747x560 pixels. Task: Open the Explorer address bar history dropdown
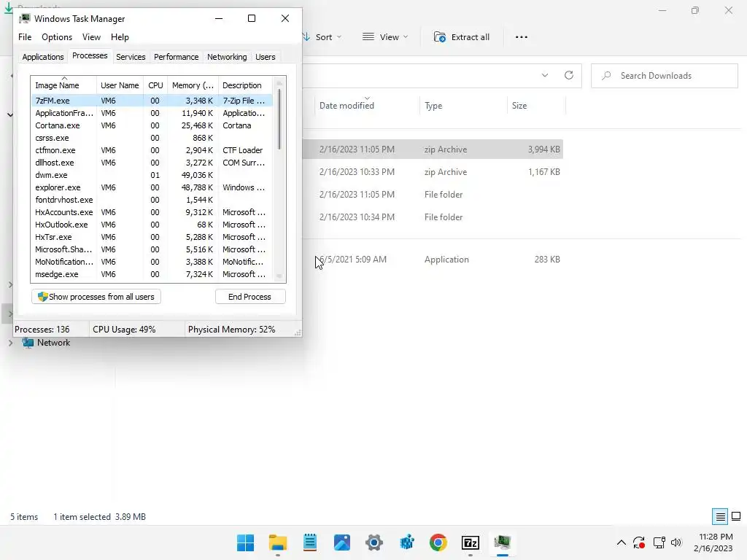(x=545, y=75)
